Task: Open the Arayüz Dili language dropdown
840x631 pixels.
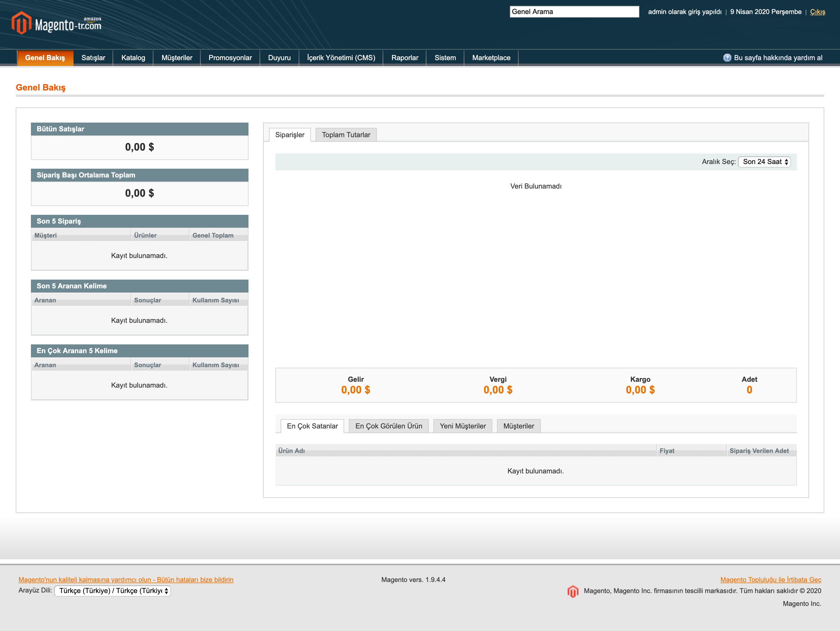Action: (113, 591)
